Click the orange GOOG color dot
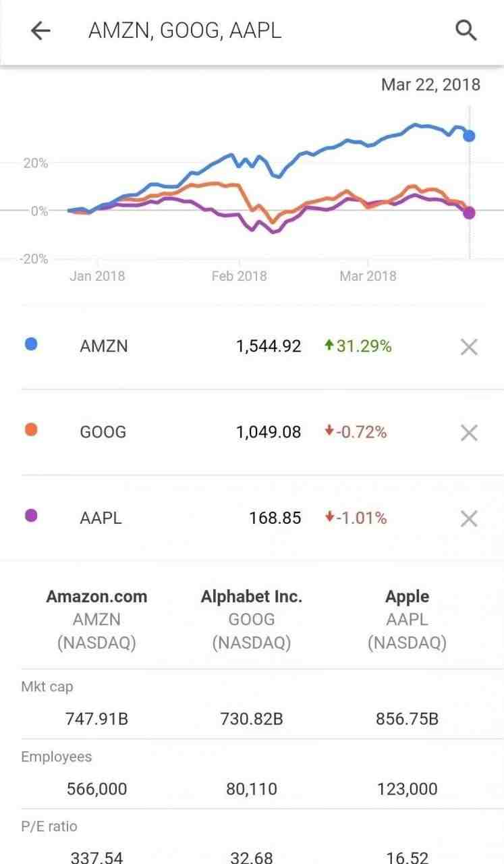This screenshot has width=504, height=864. 31,430
